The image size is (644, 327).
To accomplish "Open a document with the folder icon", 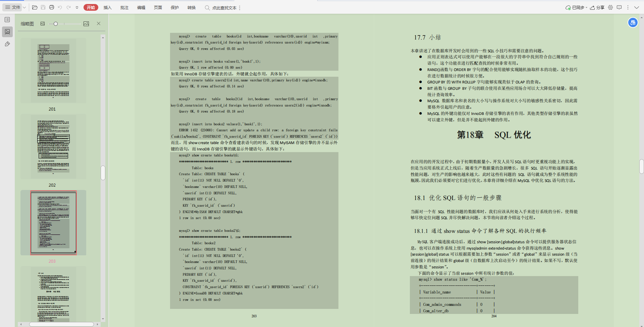I will 35,7.
